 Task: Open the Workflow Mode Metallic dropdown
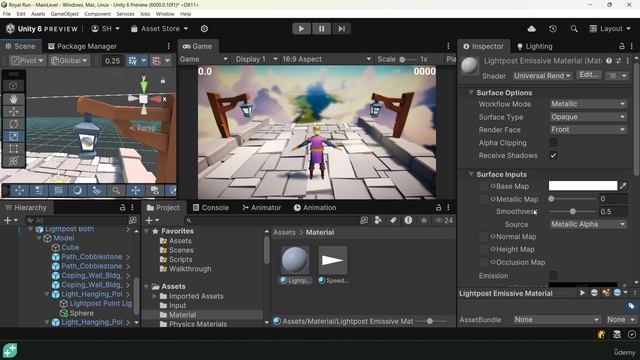pyautogui.click(x=588, y=104)
